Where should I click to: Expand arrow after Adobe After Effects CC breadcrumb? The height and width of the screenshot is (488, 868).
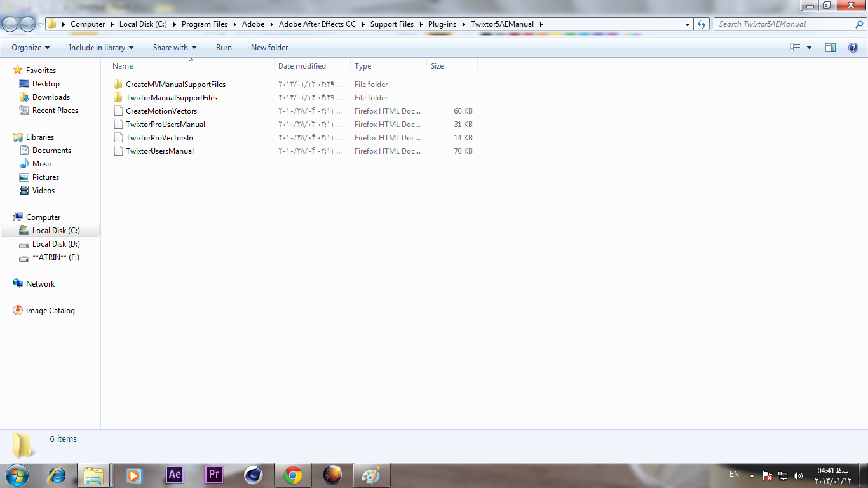(363, 24)
